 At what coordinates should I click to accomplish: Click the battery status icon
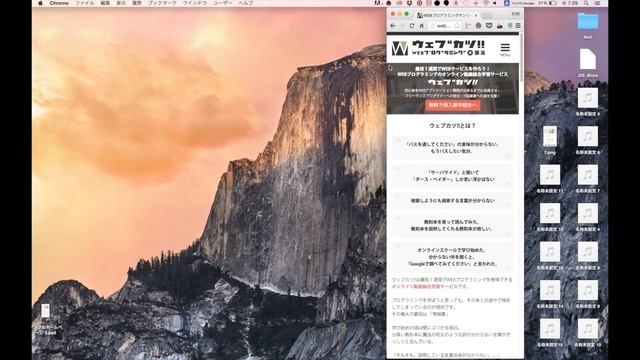[x=553, y=3]
